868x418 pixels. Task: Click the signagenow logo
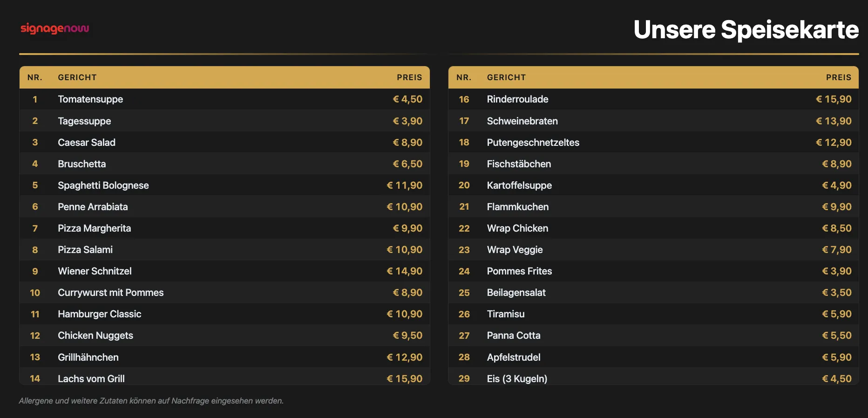click(x=55, y=28)
